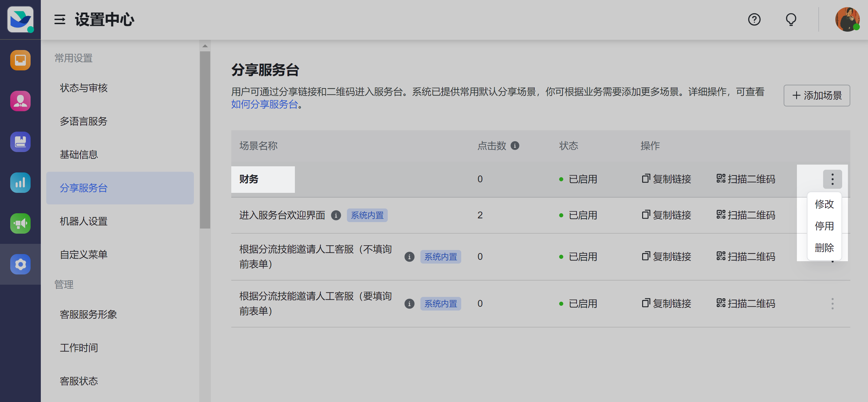Click 系统内置 tag on 进入服务台欢迎界面 row

(x=367, y=215)
